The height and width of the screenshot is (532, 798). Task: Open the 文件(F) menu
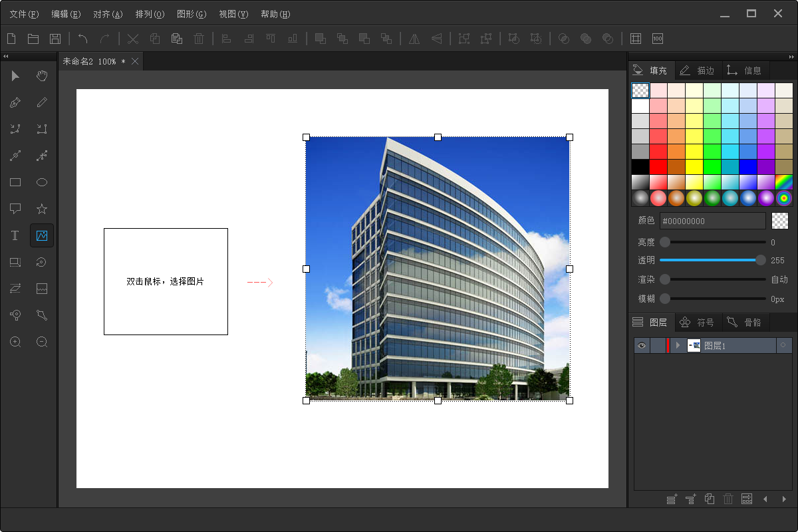tap(24, 14)
